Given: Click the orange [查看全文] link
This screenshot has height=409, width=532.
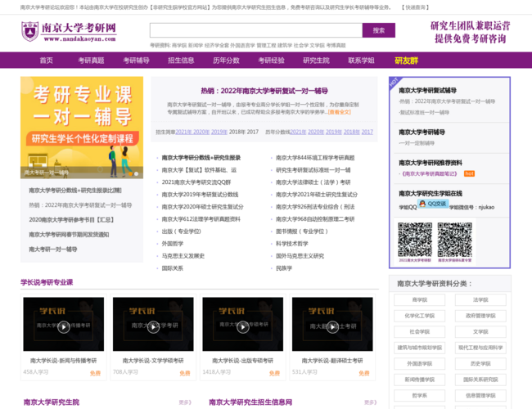Looking at the screenshot, I should (x=340, y=112).
